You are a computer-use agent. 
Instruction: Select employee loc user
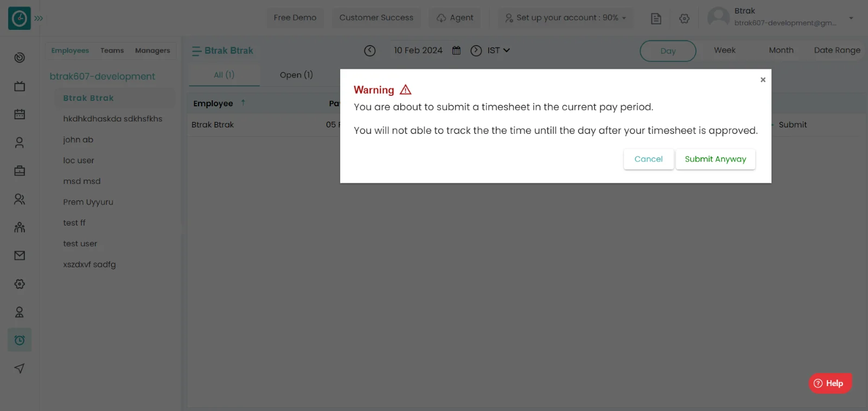coord(79,160)
